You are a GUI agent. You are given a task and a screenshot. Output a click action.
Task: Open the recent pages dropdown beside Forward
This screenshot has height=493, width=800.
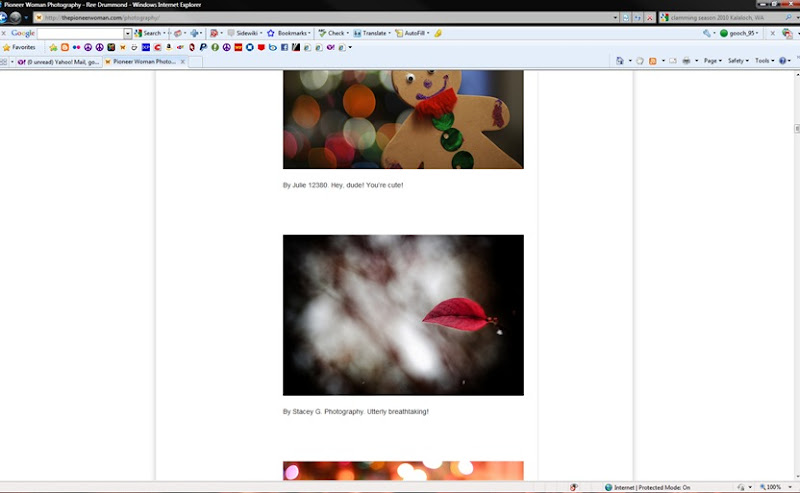tap(26, 18)
